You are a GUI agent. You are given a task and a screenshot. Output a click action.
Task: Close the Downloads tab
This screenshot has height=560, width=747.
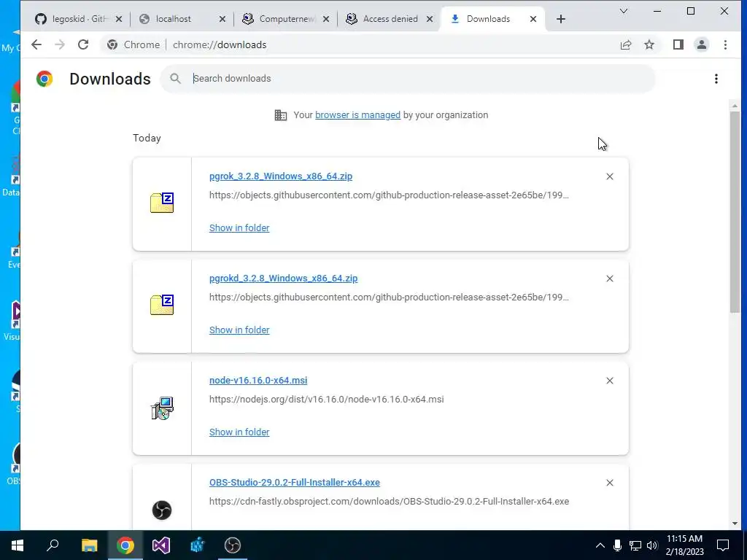click(533, 19)
